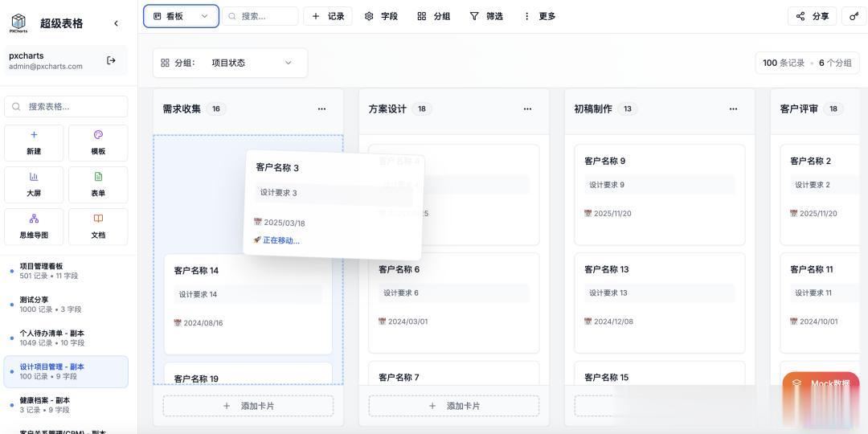Image resolution: width=868 pixels, height=434 pixels.
Task: Collapse the sidebar with the left chevron
Action: click(116, 23)
